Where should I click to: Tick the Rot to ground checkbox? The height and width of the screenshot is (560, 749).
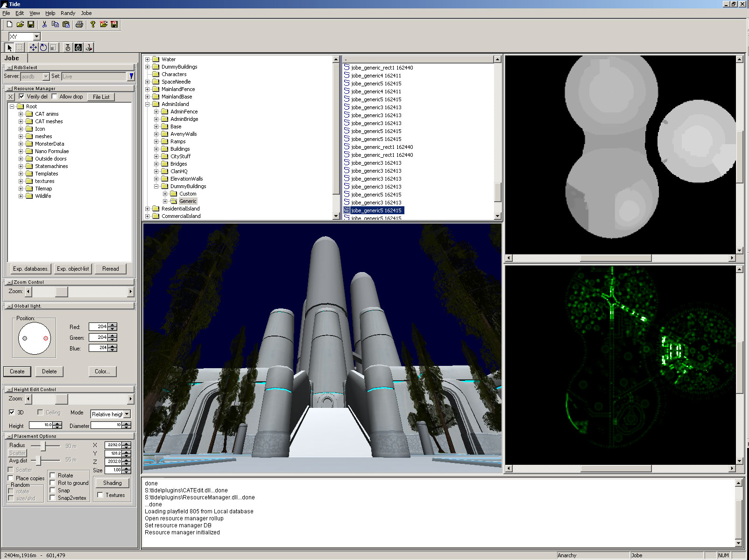(x=53, y=483)
